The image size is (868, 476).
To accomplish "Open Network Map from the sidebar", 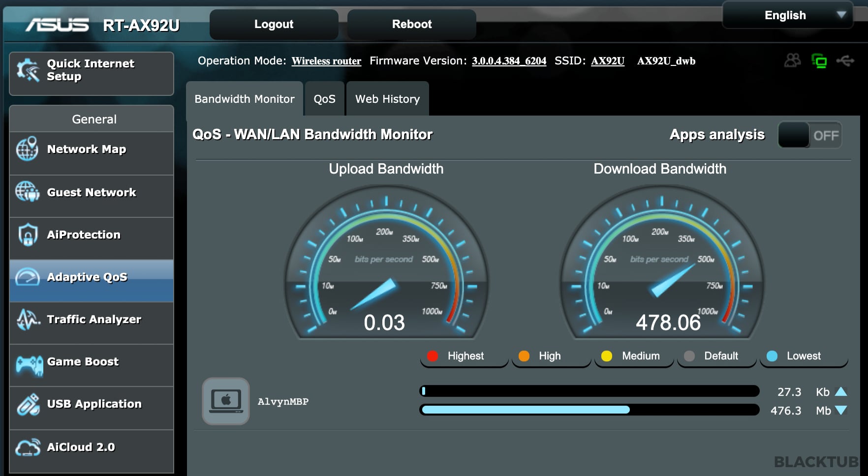I will (x=92, y=153).
